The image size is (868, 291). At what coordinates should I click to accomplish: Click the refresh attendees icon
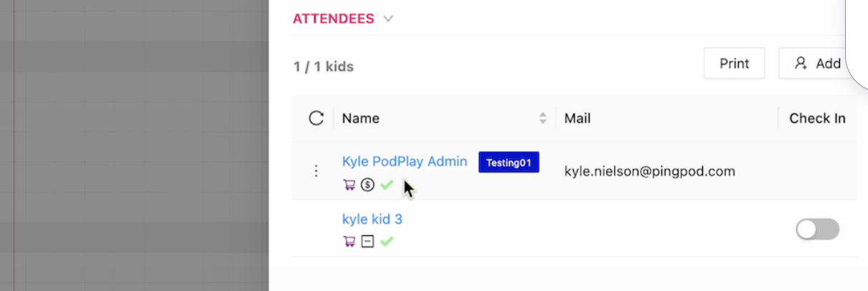pos(316,118)
